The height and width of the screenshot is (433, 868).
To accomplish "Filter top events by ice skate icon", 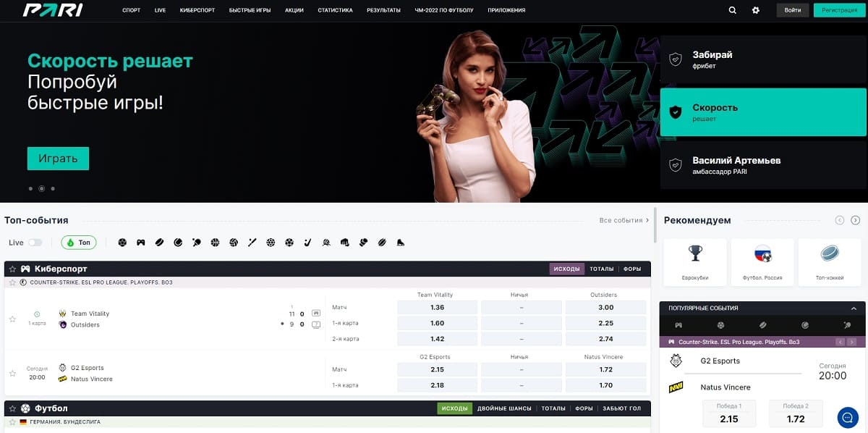I will (x=401, y=243).
